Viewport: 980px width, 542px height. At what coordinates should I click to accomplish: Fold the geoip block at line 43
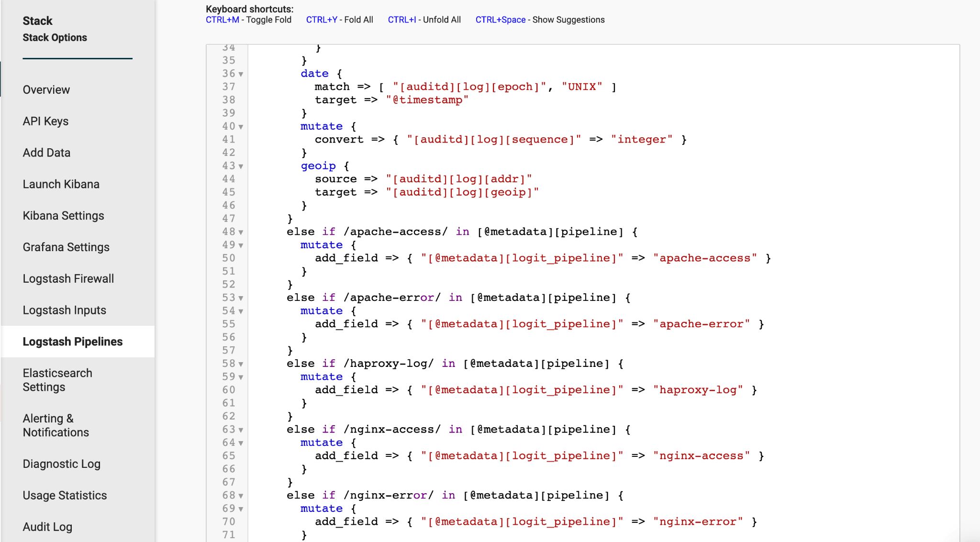[x=241, y=166]
